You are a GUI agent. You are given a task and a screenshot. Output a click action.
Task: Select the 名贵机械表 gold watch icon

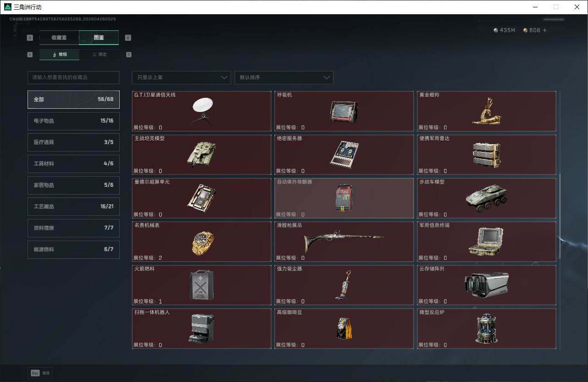(202, 243)
